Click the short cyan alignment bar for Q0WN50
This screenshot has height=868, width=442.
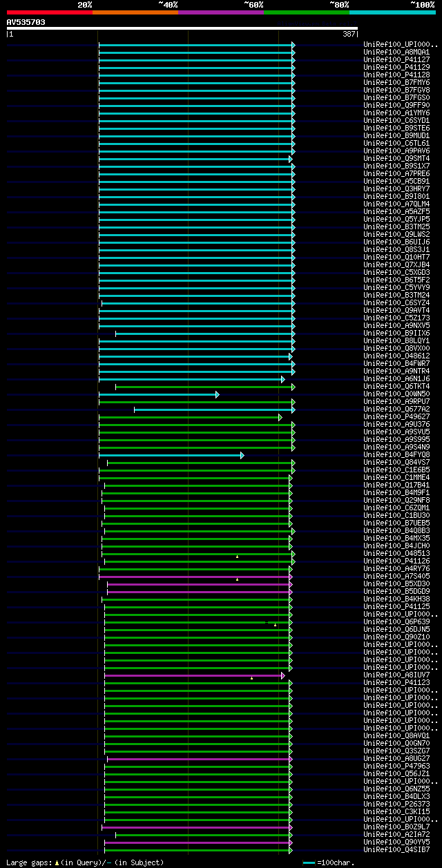[x=159, y=394]
